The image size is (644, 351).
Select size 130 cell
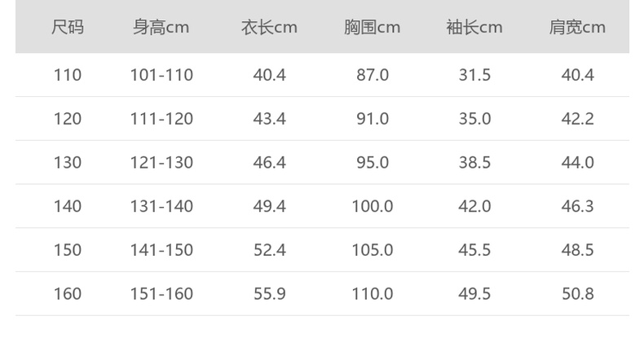[68, 163]
